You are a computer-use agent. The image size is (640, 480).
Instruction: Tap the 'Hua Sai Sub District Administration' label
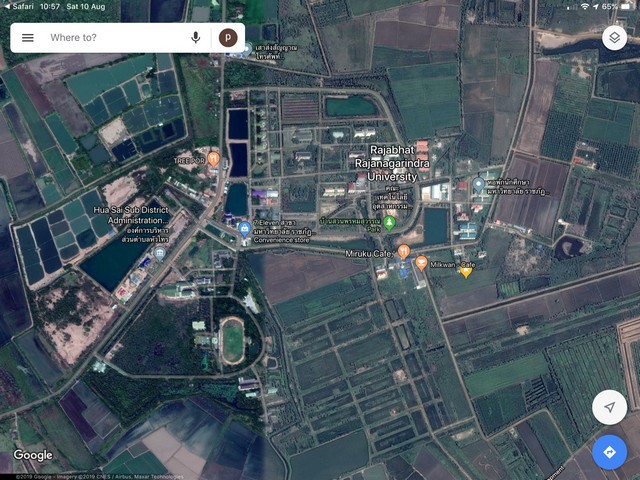tap(131, 215)
